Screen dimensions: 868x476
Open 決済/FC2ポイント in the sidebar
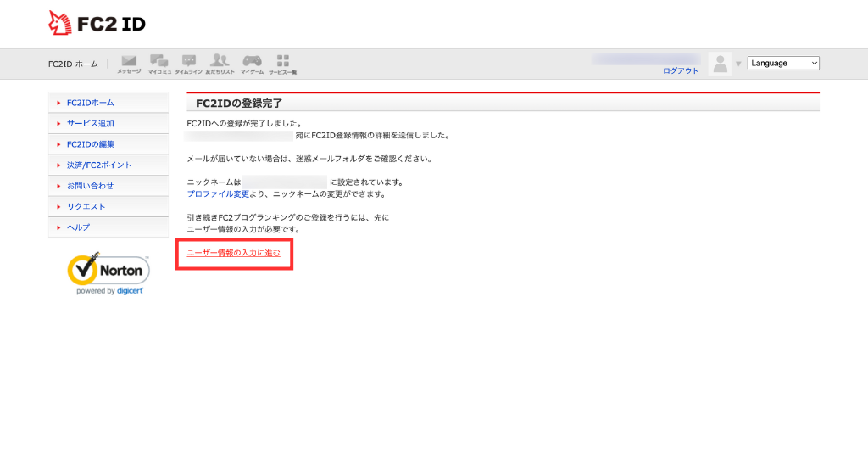click(98, 165)
